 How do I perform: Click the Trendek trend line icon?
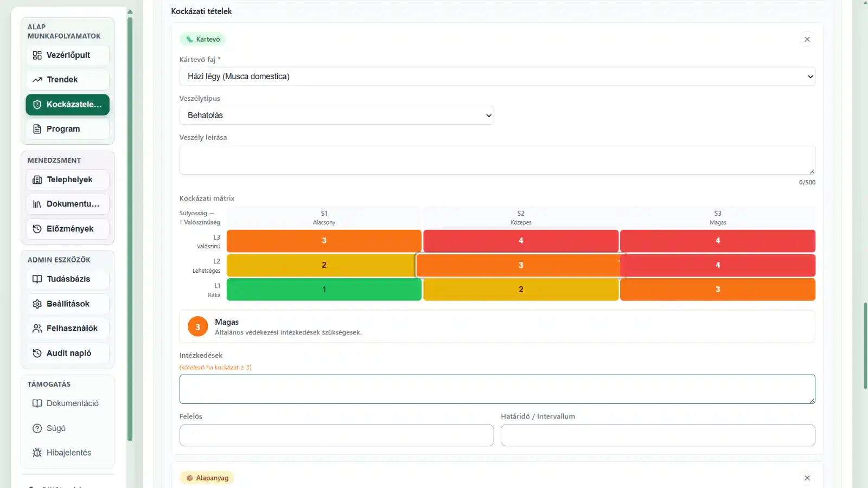tap(37, 80)
